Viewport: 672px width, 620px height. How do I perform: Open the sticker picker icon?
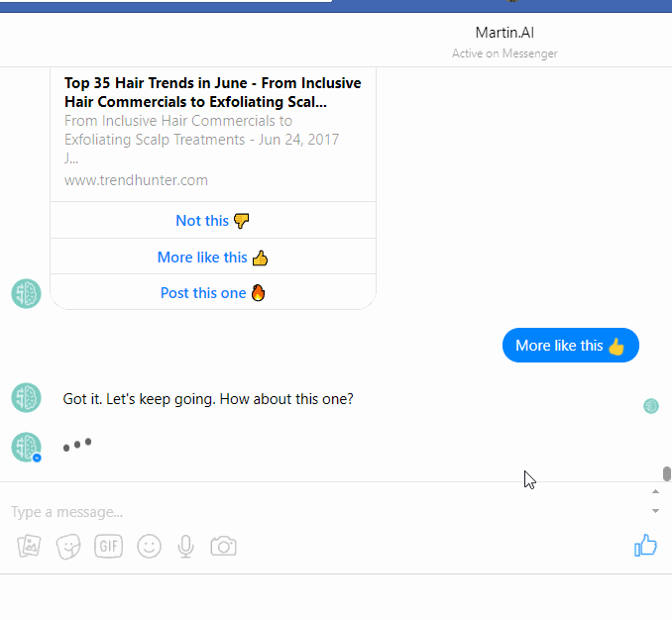[68, 547]
